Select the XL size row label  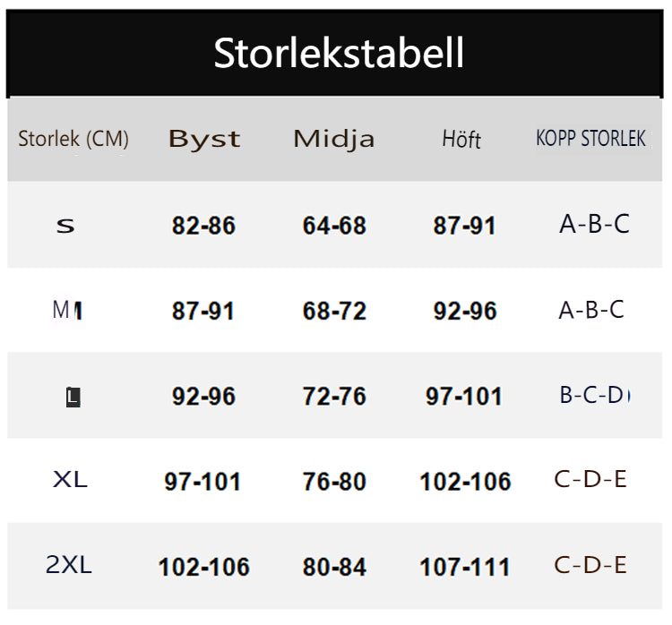pyautogui.click(x=70, y=480)
